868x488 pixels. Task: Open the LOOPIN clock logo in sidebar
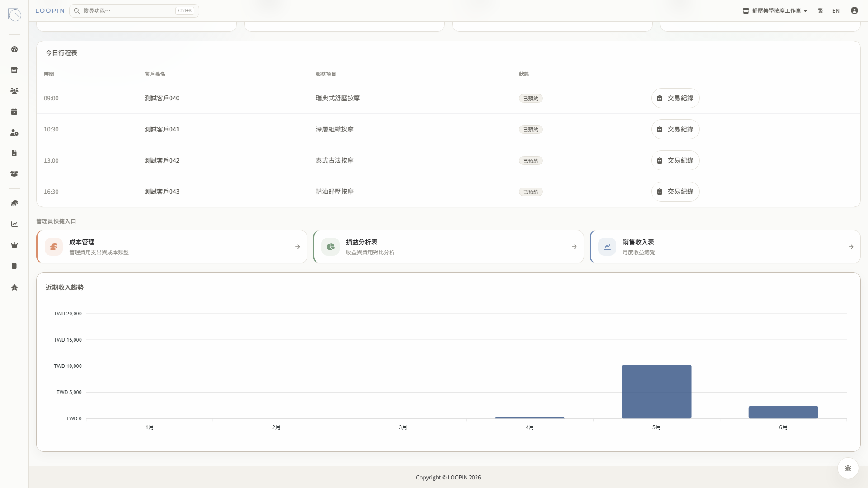click(14, 14)
